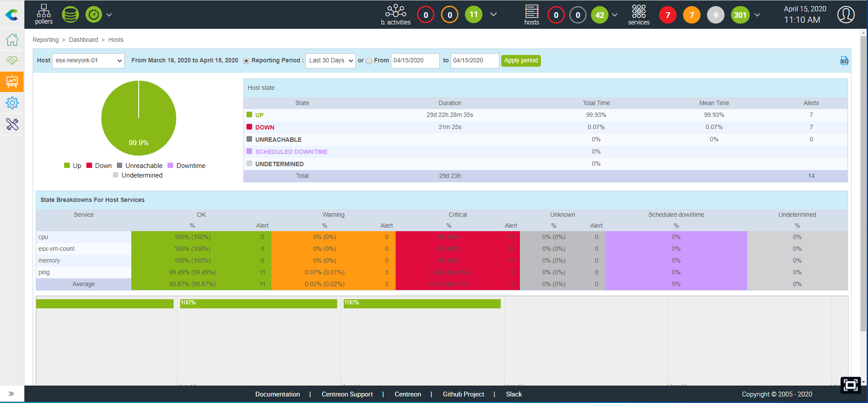The width and height of the screenshot is (868, 403).
Task: Open the Administration tools icon in sidebar
Action: pyautogui.click(x=12, y=124)
